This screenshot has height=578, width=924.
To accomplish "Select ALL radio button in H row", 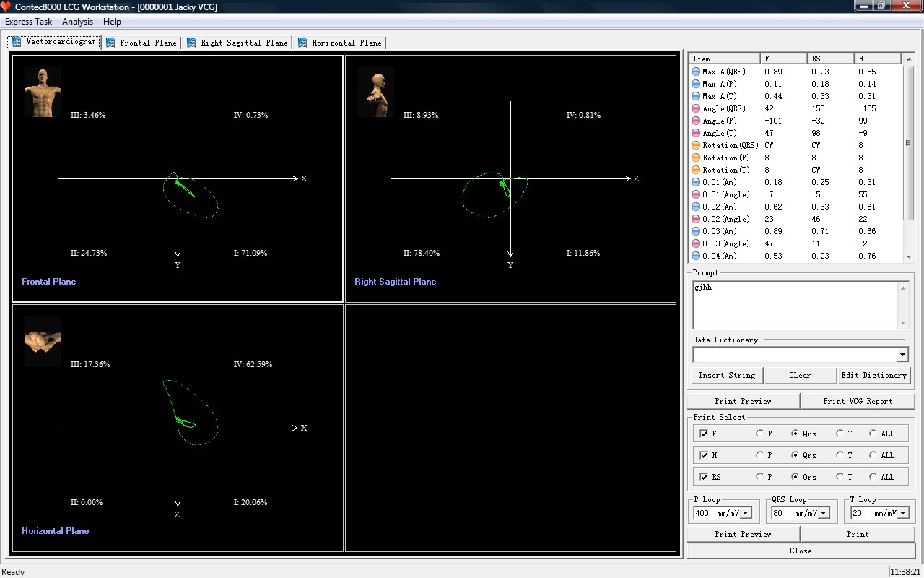I will tap(873, 455).
